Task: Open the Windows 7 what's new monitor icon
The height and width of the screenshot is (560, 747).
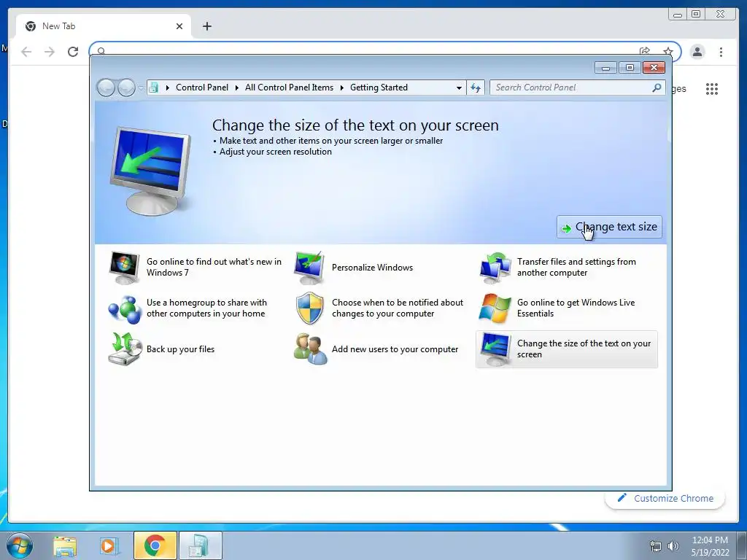Action: [x=124, y=267]
